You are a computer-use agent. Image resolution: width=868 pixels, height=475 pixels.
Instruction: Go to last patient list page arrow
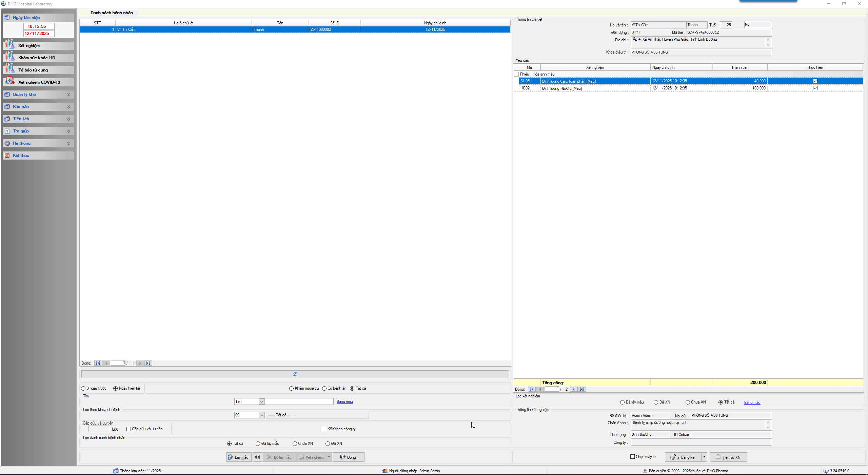pyautogui.click(x=148, y=363)
